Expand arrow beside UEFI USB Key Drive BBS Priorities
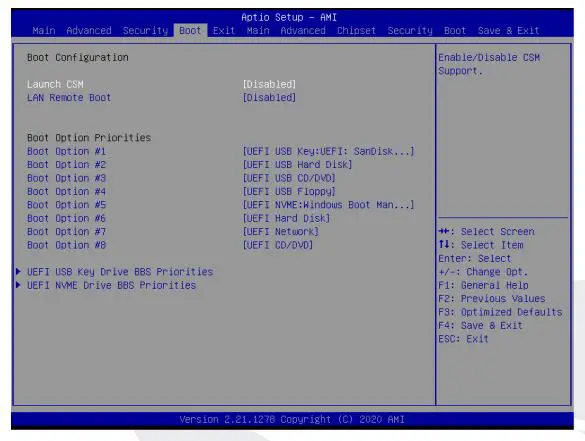This screenshot has height=441, width=585. coord(18,272)
